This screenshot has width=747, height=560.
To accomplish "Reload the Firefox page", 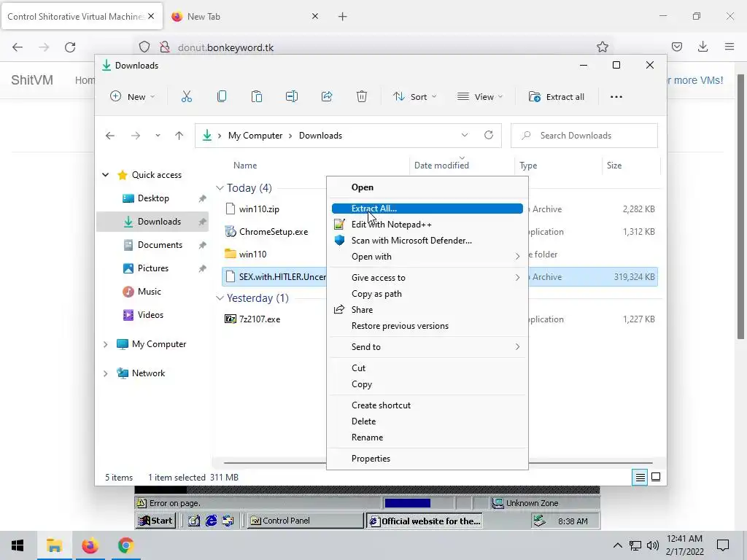I will tap(70, 47).
